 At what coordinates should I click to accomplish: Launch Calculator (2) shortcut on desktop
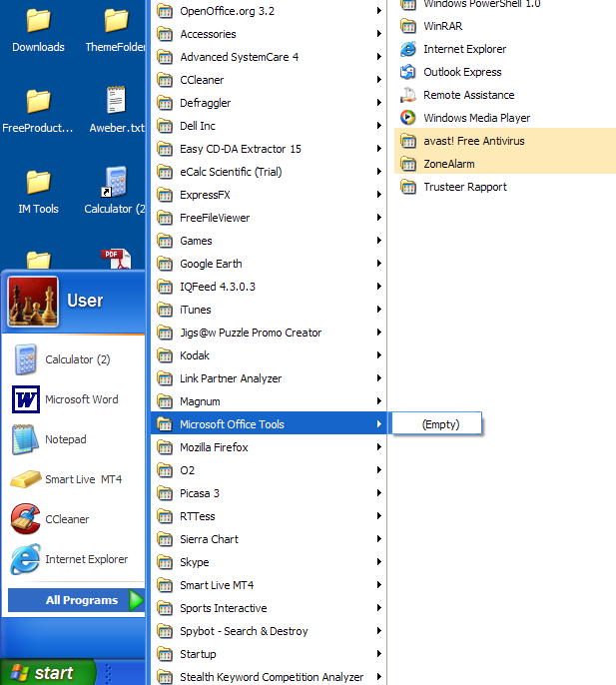115,182
